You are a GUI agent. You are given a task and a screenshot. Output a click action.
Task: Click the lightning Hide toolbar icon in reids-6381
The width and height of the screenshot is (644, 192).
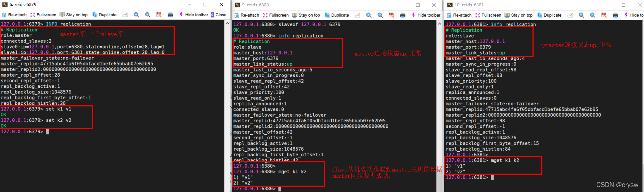tap(626, 15)
